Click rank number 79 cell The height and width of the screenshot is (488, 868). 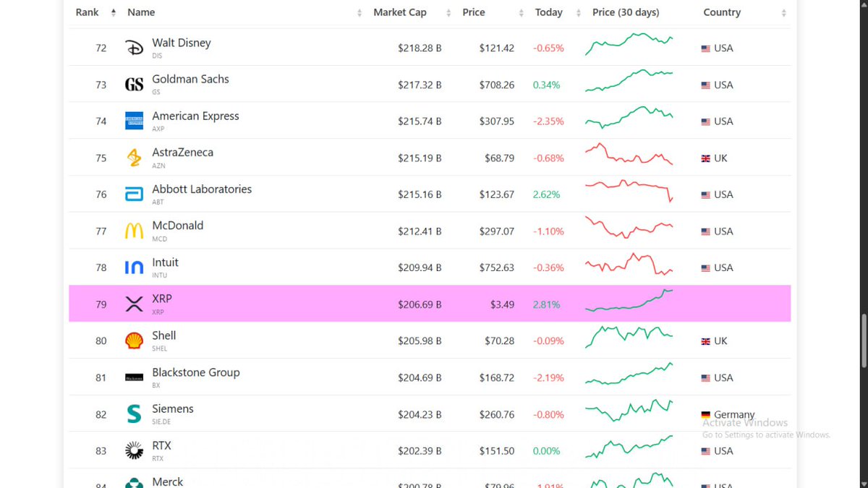coord(101,304)
